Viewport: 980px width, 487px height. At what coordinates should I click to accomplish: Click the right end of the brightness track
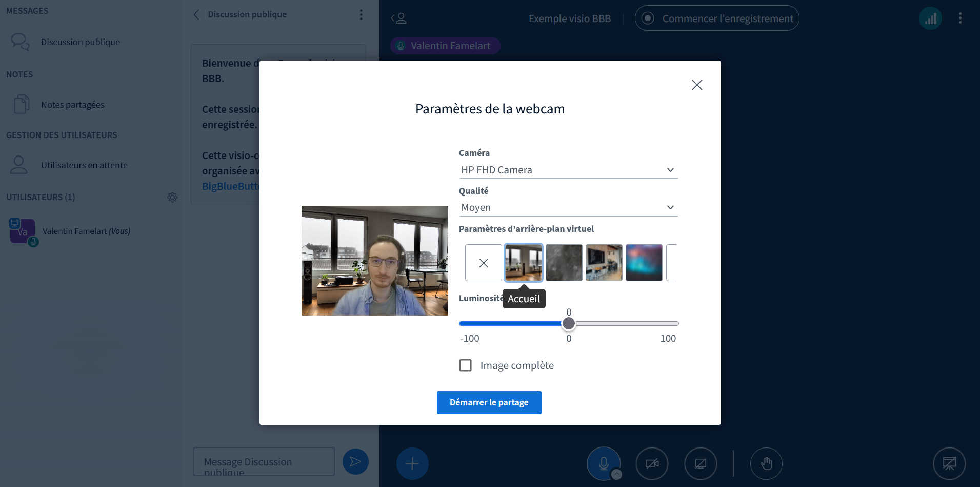676,323
